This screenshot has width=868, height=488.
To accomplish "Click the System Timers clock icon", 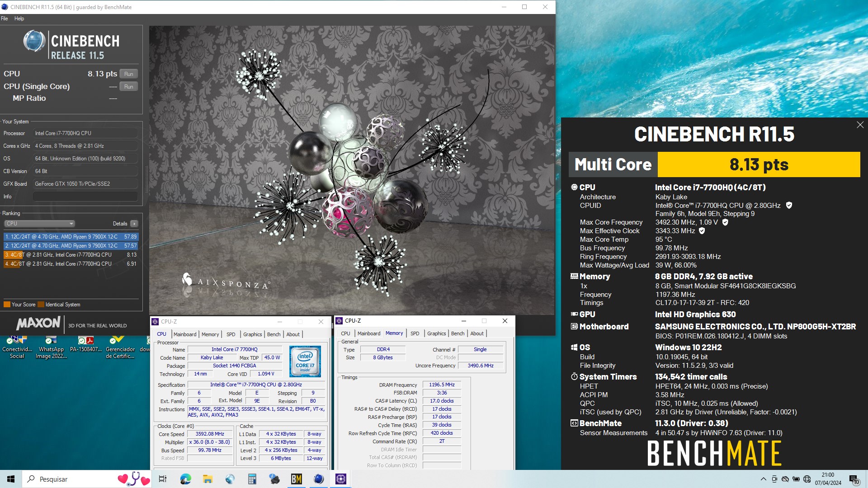I will point(574,376).
